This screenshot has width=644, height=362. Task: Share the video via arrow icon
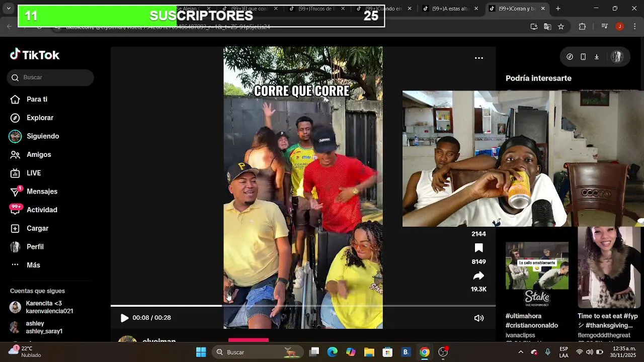click(478, 276)
